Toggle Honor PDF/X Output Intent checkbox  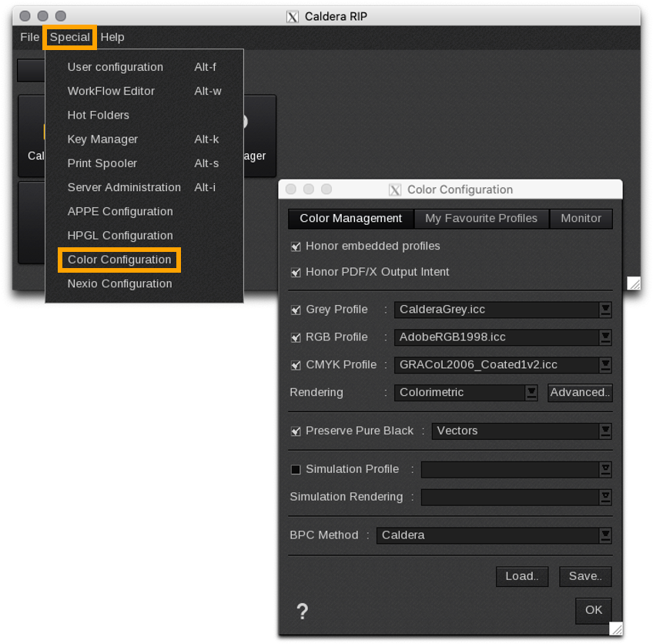pyautogui.click(x=296, y=272)
